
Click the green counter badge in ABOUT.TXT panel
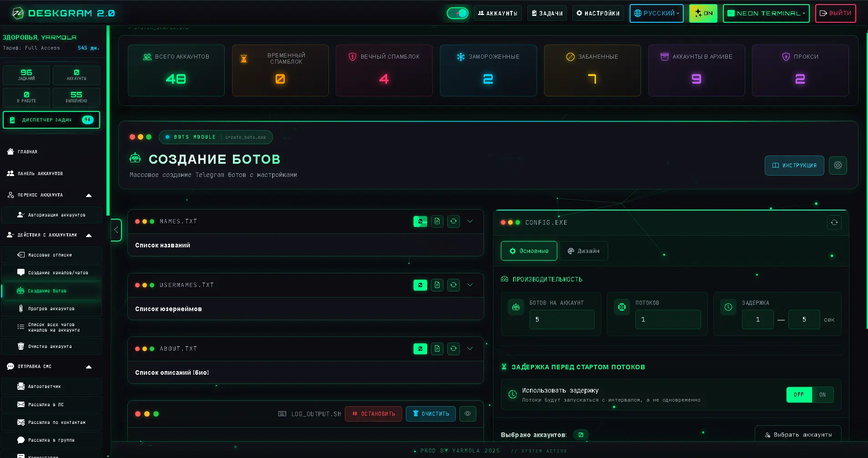[420, 349]
